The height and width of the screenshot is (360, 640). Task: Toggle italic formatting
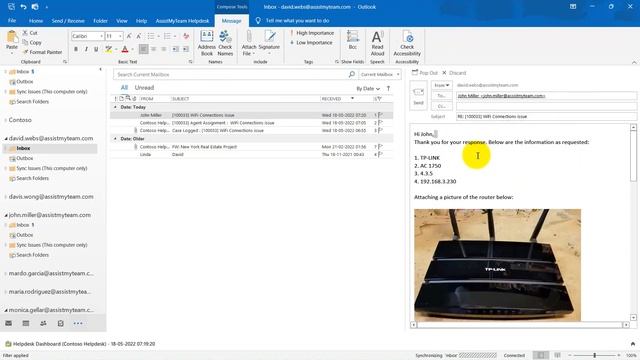(x=86, y=49)
